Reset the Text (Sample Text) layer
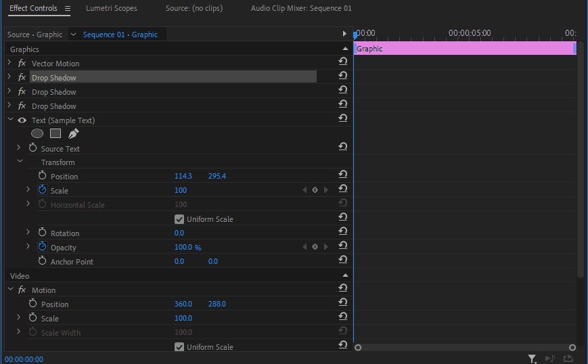 click(x=343, y=118)
